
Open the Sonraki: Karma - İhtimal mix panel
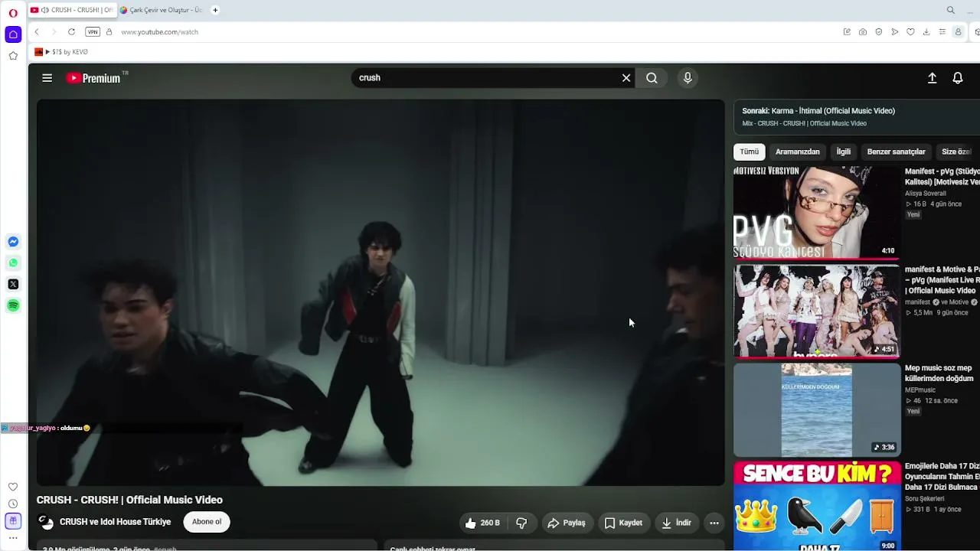pos(857,116)
